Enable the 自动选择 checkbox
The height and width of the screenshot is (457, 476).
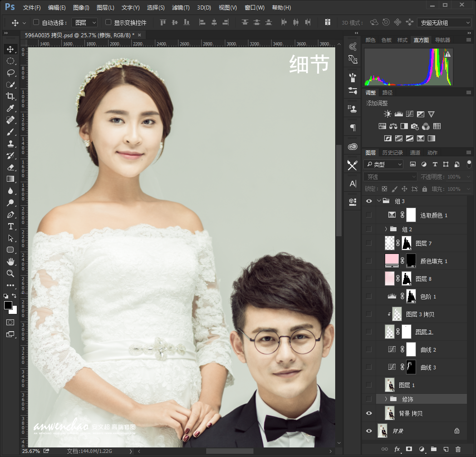(36, 22)
